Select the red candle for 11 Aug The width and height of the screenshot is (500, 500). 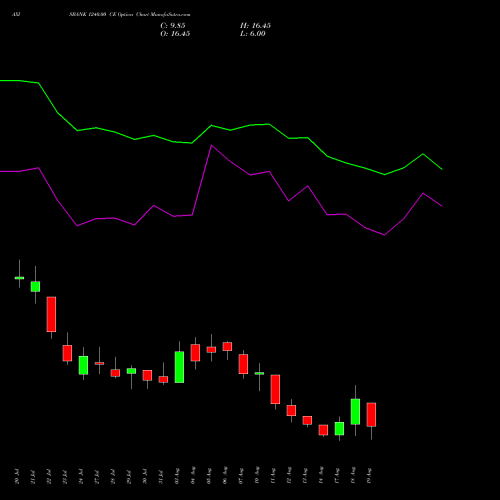[275, 389]
